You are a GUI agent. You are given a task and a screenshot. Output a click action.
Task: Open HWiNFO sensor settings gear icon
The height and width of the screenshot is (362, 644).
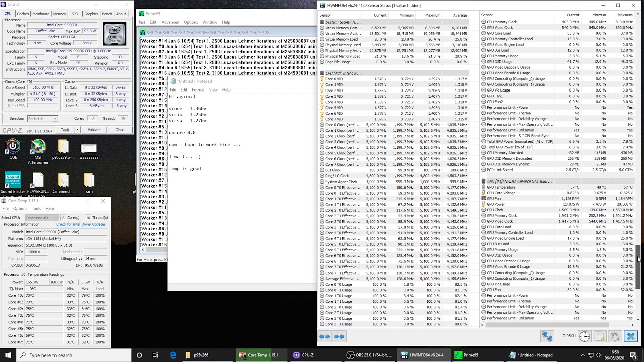click(x=615, y=336)
